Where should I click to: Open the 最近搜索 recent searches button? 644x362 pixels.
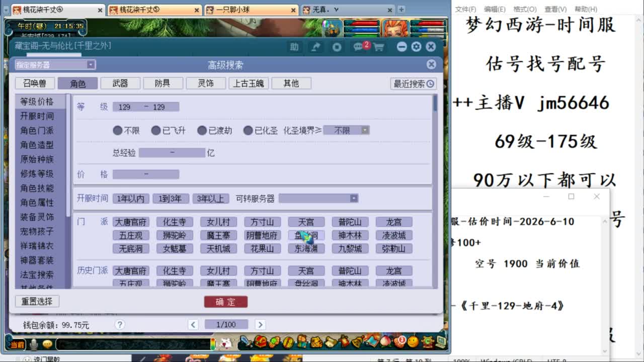[414, 84]
